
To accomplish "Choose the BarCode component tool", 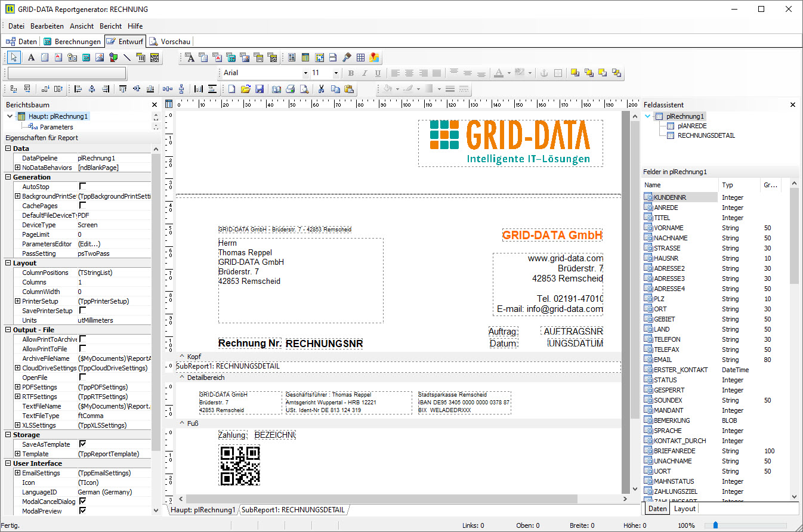I will (x=141, y=57).
